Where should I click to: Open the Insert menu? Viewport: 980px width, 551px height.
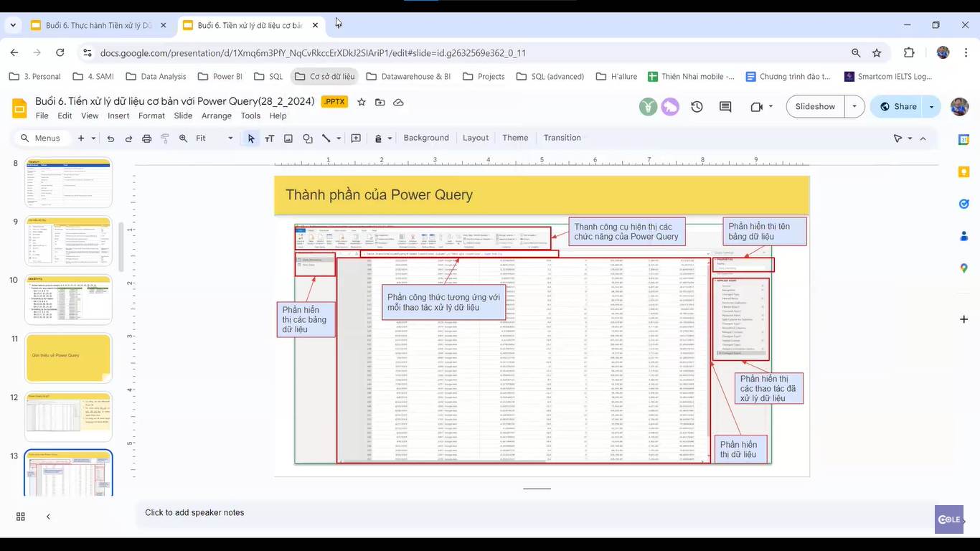(x=118, y=116)
